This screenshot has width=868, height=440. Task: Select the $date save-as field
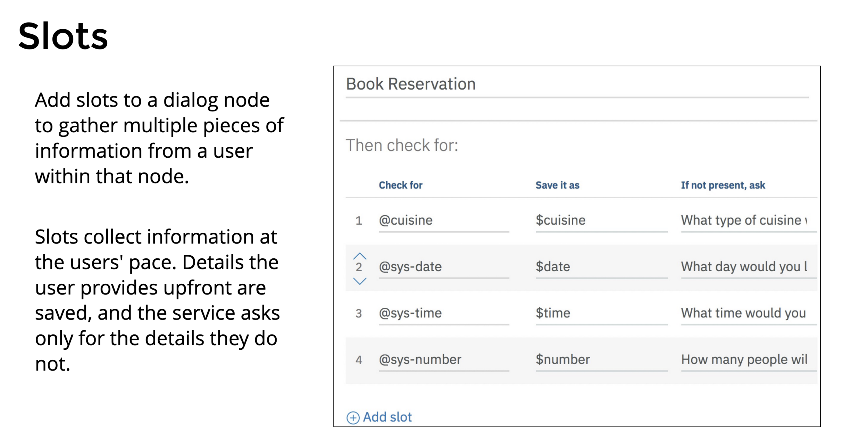[553, 267]
